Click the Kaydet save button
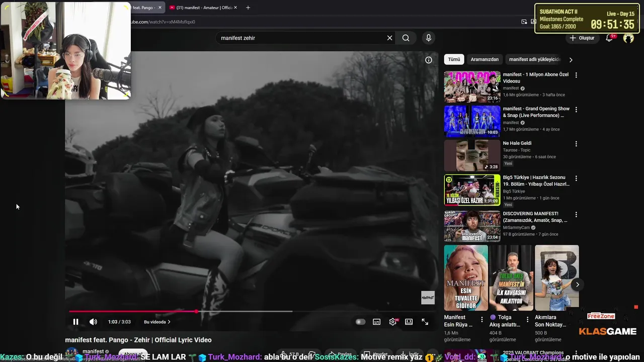This screenshot has height=362, width=644. (x=376, y=354)
